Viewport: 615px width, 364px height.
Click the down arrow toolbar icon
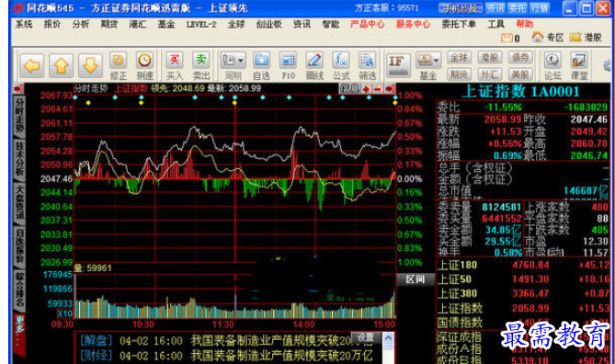click(90, 65)
